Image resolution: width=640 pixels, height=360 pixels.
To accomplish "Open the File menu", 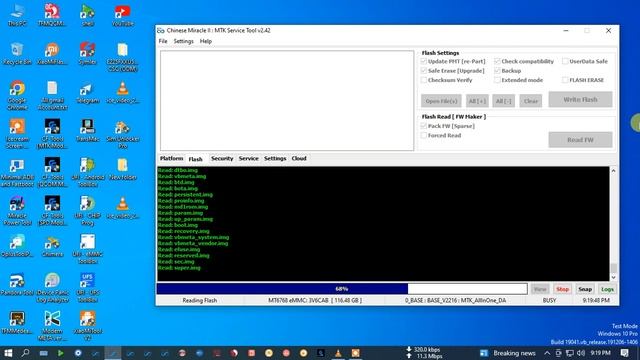I will point(163,41).
